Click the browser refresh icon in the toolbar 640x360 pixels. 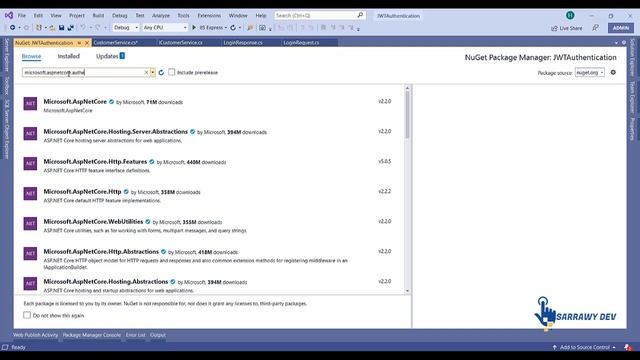tap(233, 28)
